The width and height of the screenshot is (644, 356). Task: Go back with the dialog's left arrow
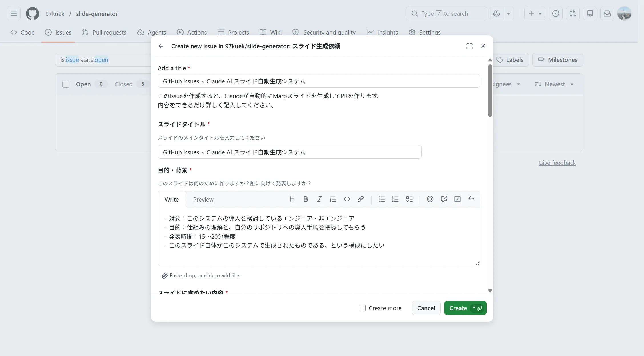[161, 46]
